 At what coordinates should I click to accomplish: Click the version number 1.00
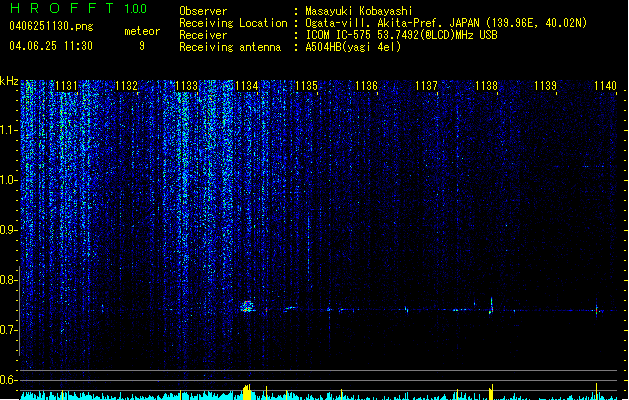136,9
